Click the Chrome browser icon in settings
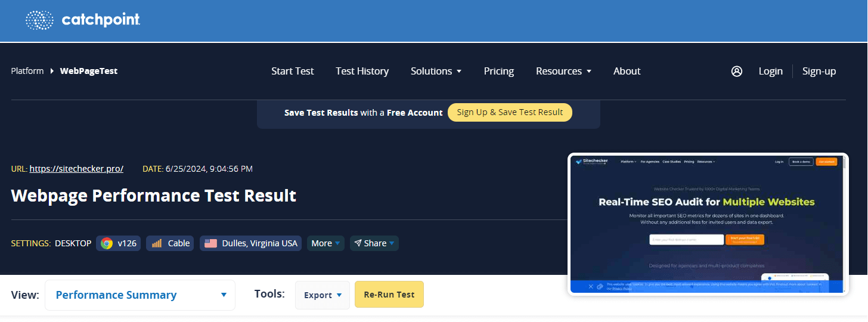Viewport: 868px width, 322px height. [107, 243]
